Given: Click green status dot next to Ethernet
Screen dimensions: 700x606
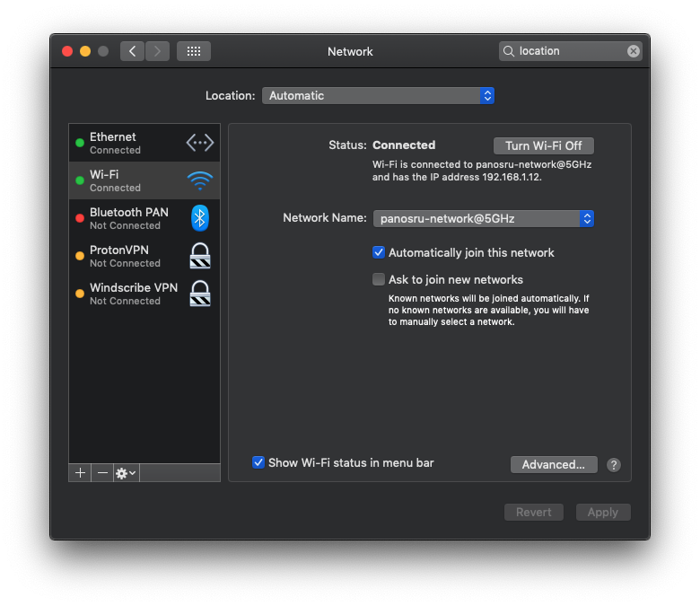Looking at the screenshot, I should click(x=80, y=143).
